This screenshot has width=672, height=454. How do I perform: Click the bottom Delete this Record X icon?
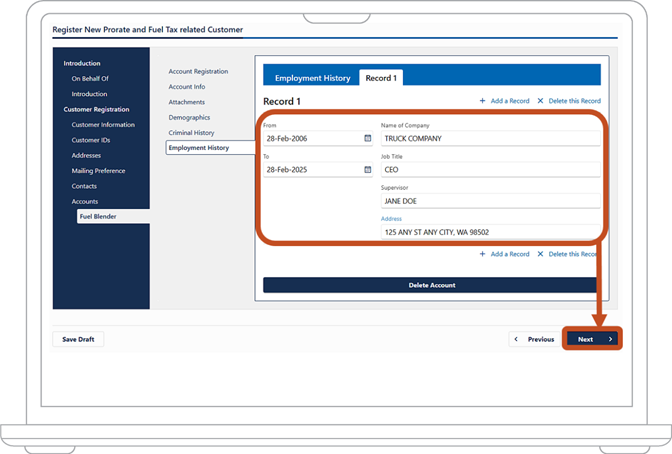coord(540,254)
